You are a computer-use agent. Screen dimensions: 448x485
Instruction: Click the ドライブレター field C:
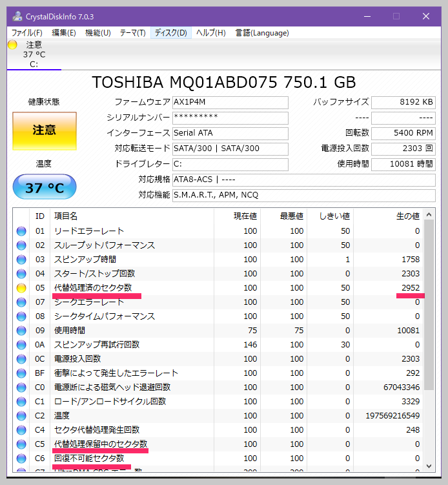pyautogui.click(x=230, y=164)
